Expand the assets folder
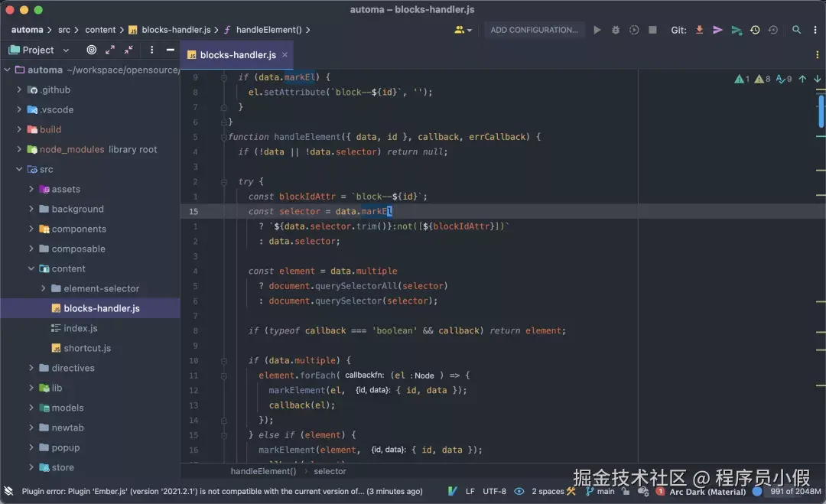Screen dimensions: 826x504 [x=31, y=189]
